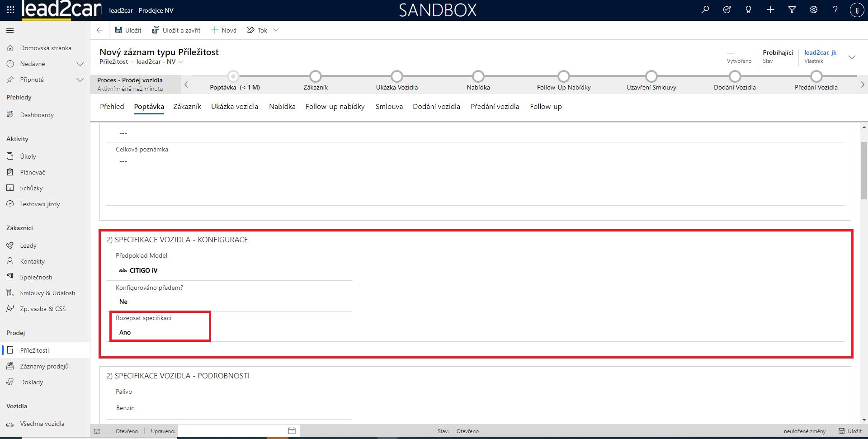Open owner link 'lead2car, jk'
The width and height of the screenshot is (868, 439).
(820, 52)
